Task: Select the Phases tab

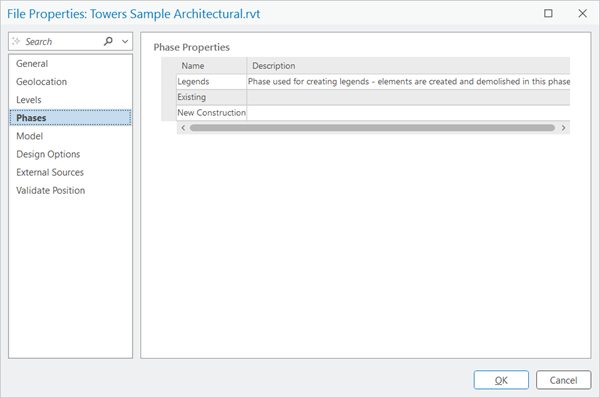Action: (70, 118)
